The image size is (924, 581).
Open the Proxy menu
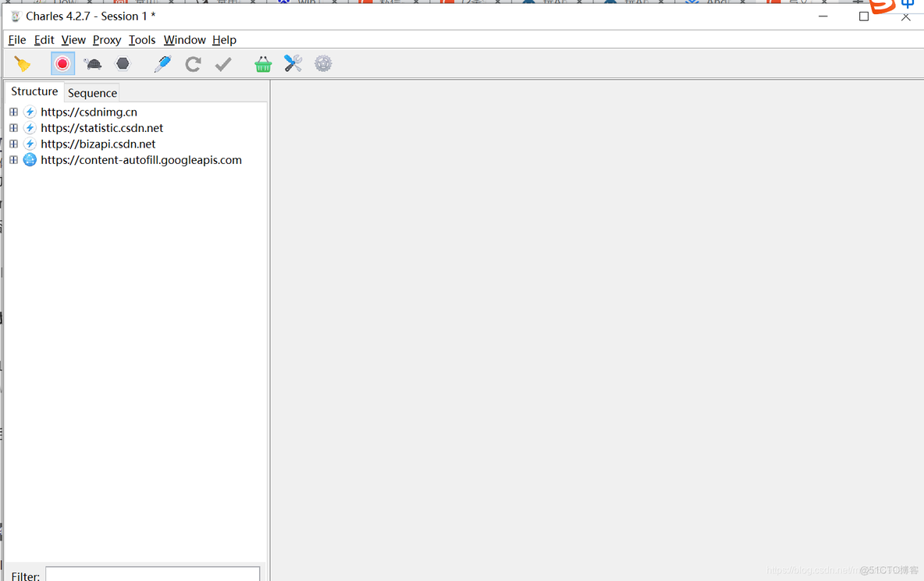tap(107, 40)
